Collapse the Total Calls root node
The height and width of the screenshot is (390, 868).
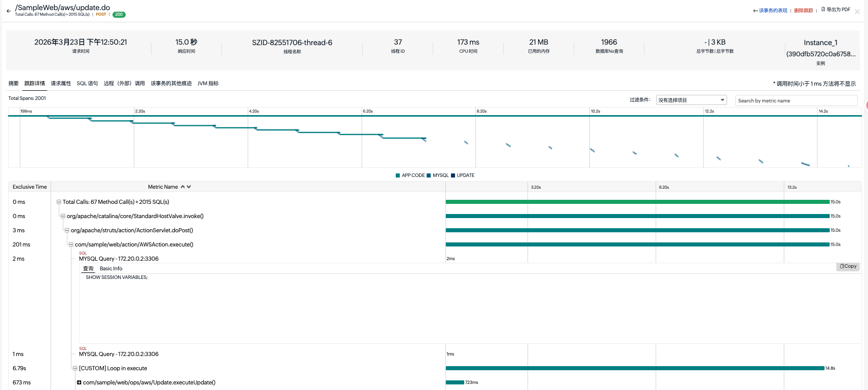point(59,202)
